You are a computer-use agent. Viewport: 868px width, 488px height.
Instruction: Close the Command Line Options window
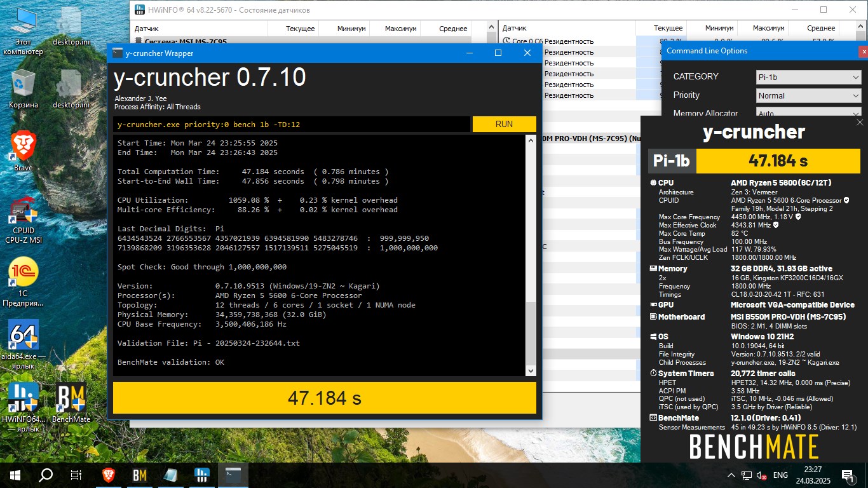click(863, 51)
